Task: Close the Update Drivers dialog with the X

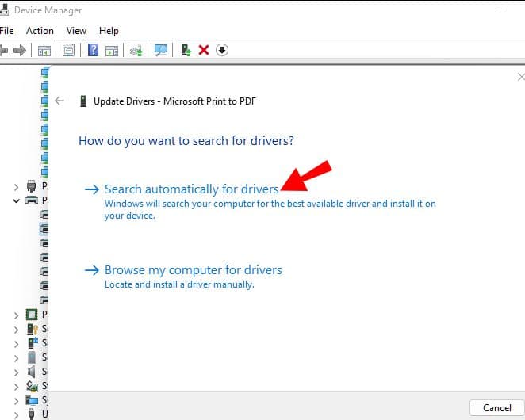Action: [521, 77]
